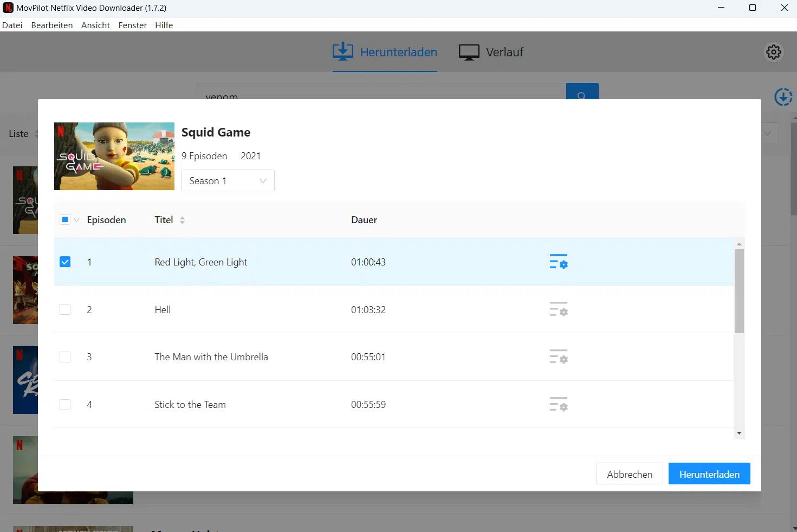The height and width of the screenshot is (532, 797).
Task: Click the bottom result thumbnail behind the dialog
Action: tap(73, 529)
